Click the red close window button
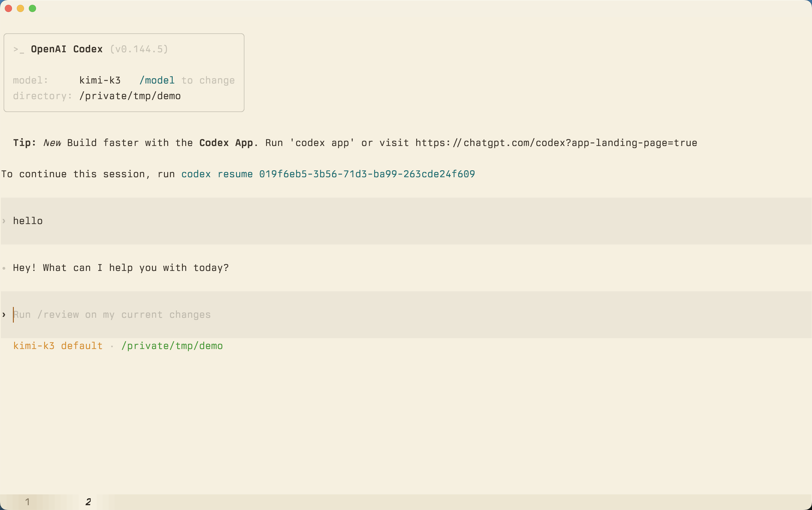 tap(8, 8)
